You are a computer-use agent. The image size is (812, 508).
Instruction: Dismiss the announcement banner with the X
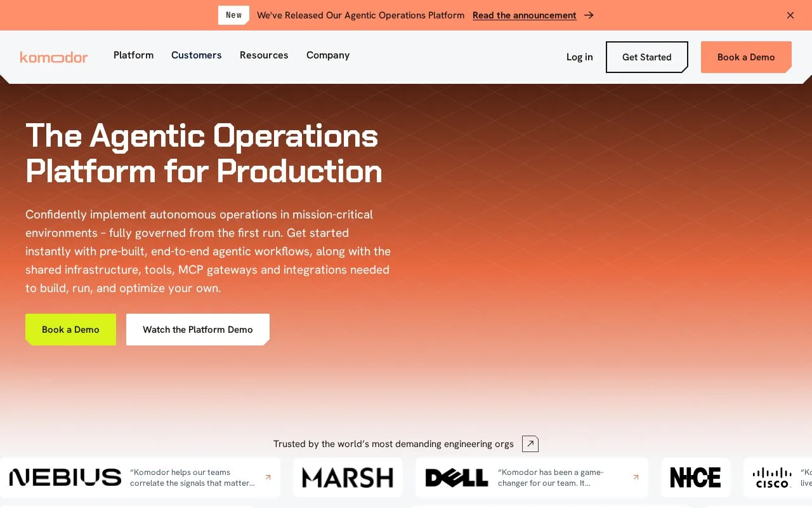click(790, 15)
